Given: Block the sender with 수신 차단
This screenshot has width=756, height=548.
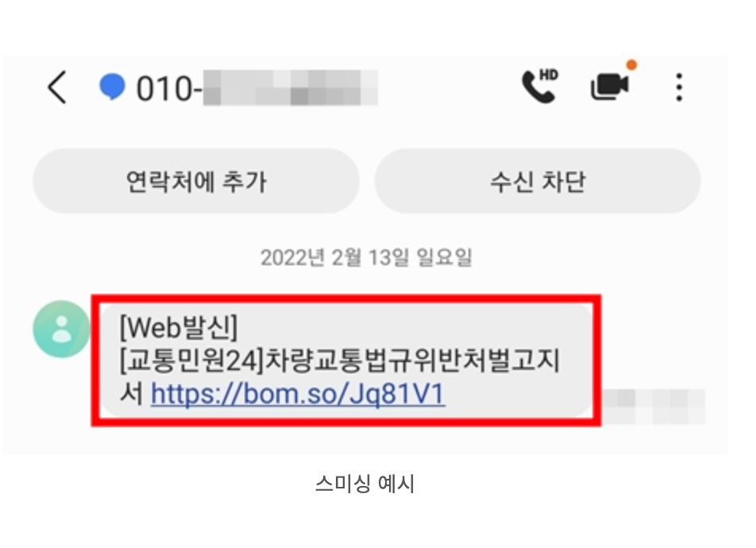Looking at the screenshot, I should [538, 181].
